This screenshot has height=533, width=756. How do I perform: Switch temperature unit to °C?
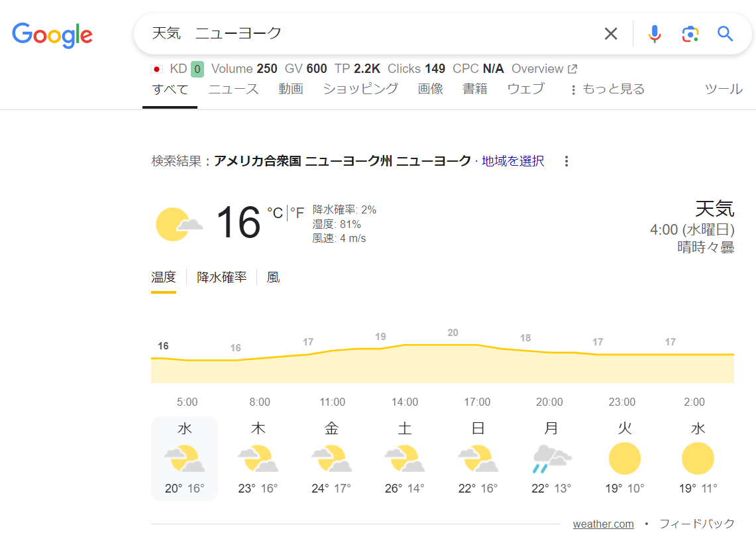274,213
